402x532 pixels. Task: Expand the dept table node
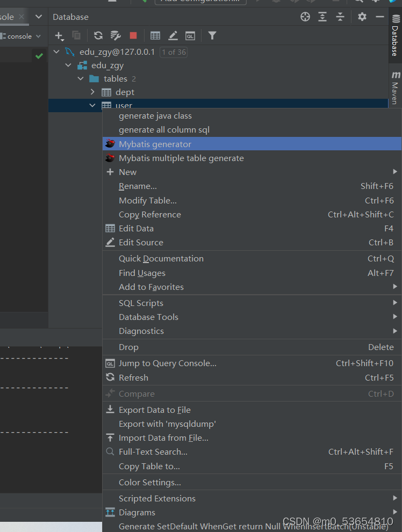[x=92, y=92]
